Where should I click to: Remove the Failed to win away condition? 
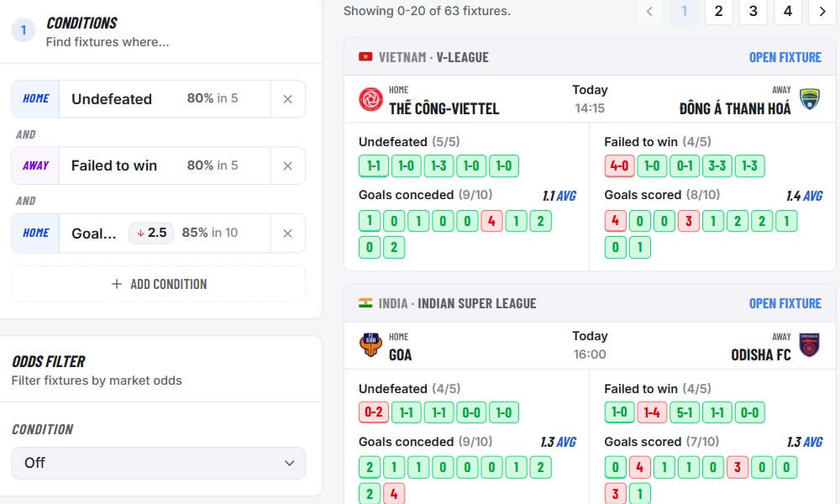coord(287,165)
